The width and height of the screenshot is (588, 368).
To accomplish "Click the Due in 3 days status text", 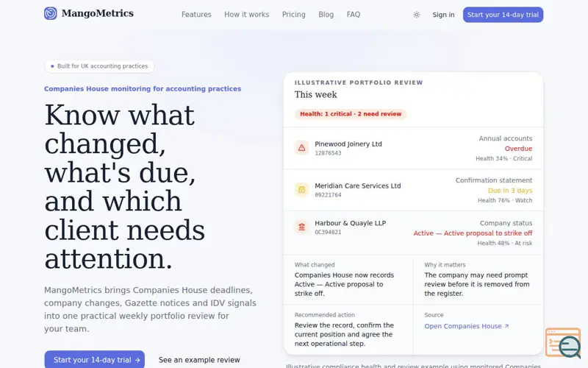I will click(x=510, y=191).
